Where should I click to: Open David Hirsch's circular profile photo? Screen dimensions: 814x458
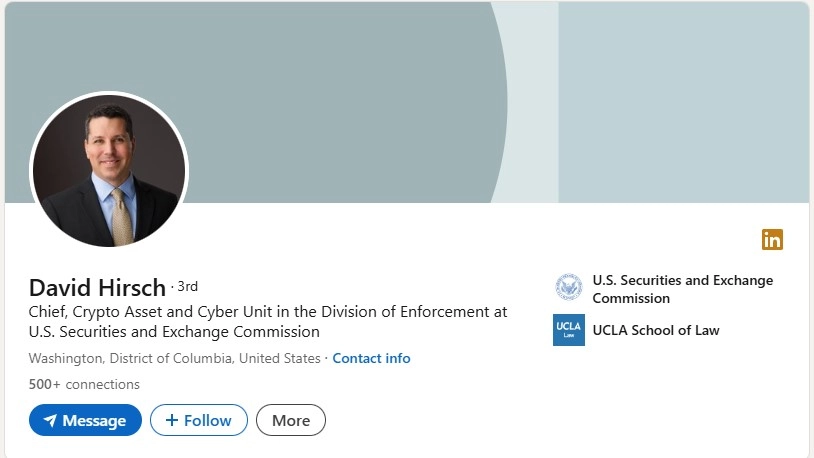pos(109,171)
